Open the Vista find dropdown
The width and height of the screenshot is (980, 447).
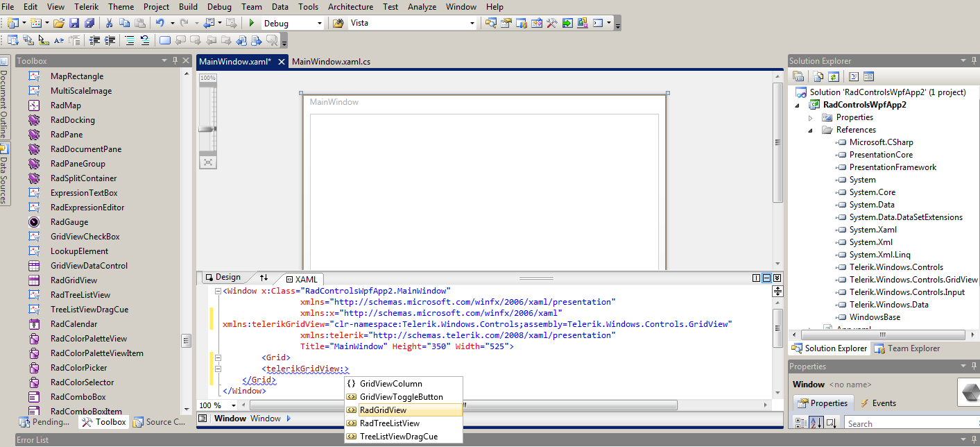pyautogui.click(x=472, y=24)
